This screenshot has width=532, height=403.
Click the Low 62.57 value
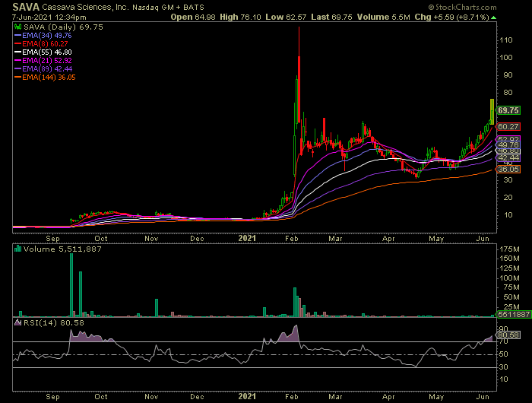[x=286, y=17]
